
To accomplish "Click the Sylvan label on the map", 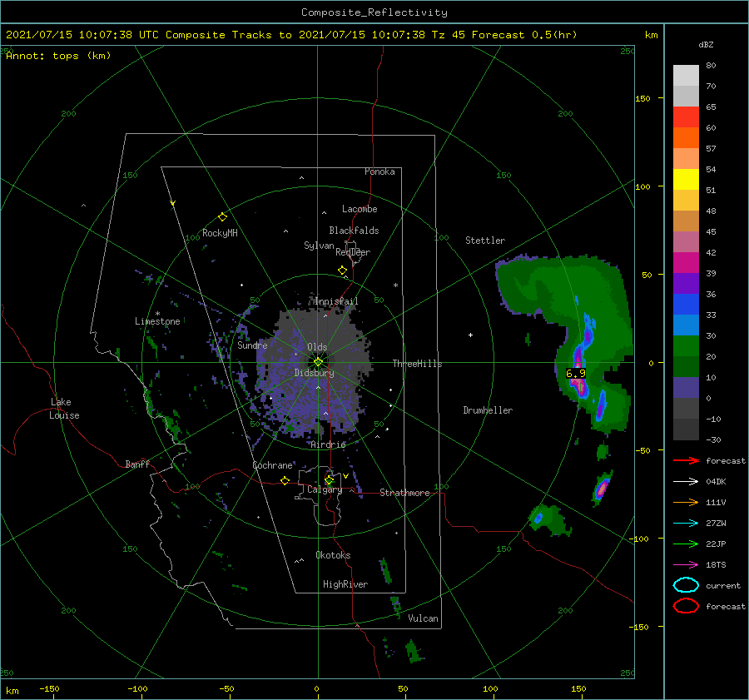I will tap(319, 246).
